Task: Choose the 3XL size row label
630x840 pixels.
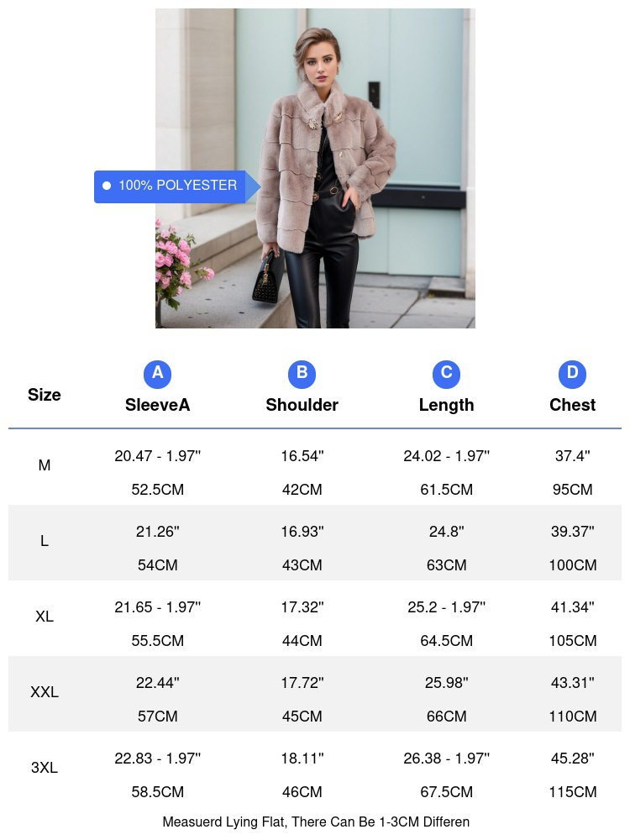Action: click(x=45, y=768)
